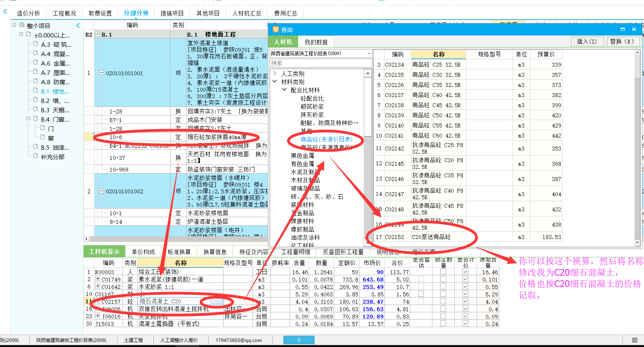Image resolution: width=644 pixels, height=347 pixels.
Task: Open the 工程量明细 bottom tab
Action: (295, 252)
